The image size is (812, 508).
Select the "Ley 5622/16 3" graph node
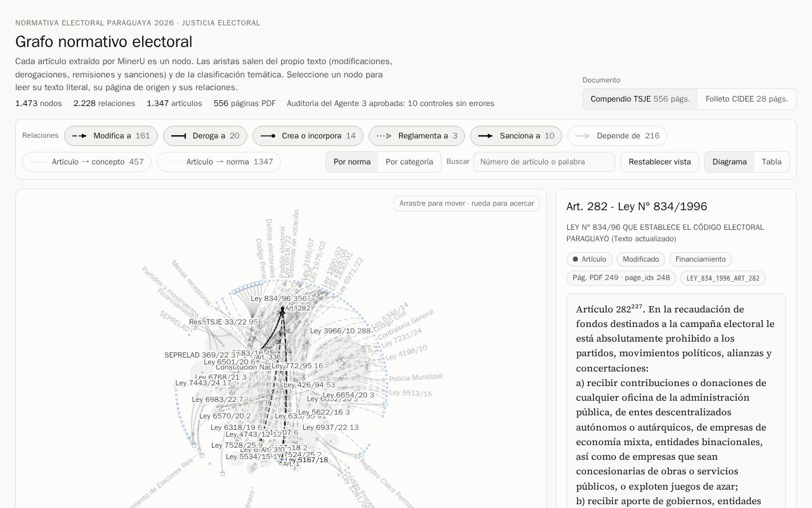324,412
